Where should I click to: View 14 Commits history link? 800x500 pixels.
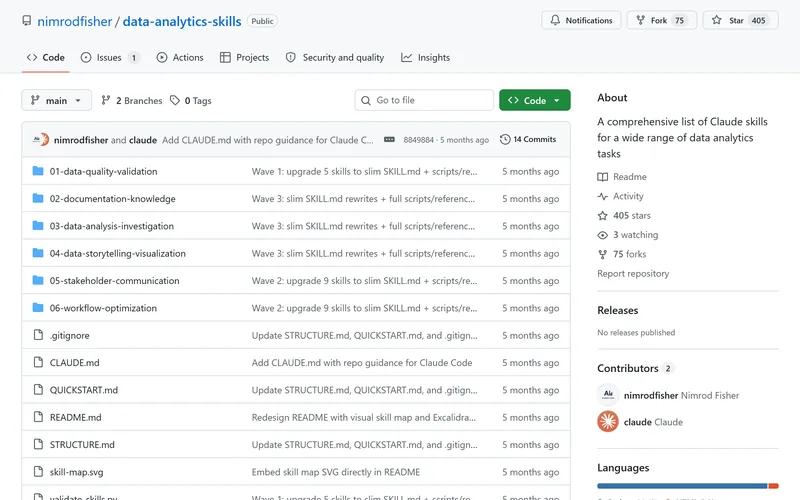[x=528, y=139]
